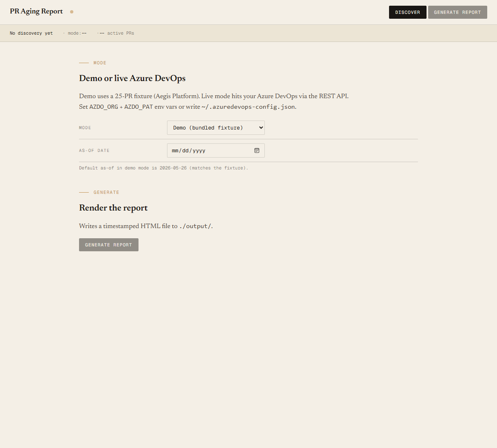Click the GENERATE section label
Screen dimensions: 497x448
coord(106,192)
